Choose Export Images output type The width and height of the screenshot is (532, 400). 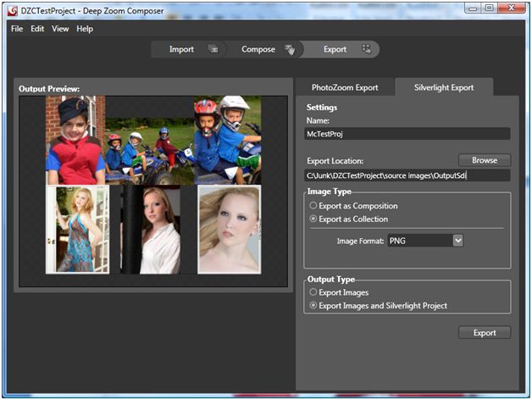[314, 292]
